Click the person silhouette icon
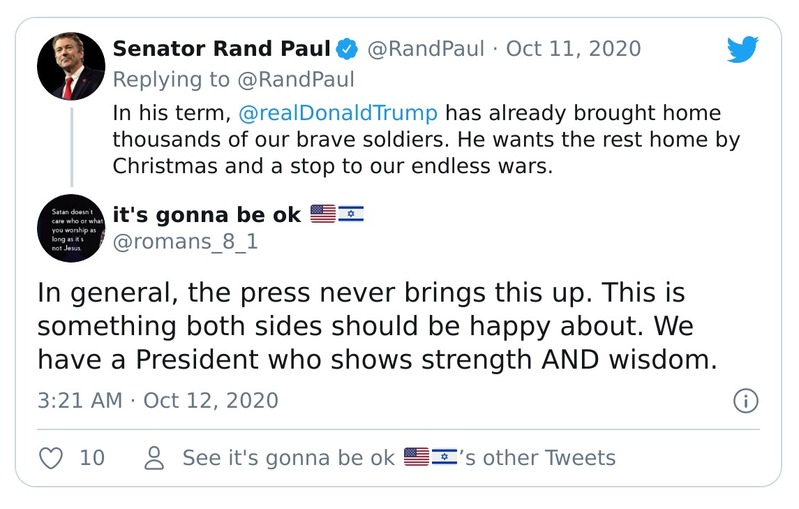This screenshot has height=509, width=799. pos(154,458)
